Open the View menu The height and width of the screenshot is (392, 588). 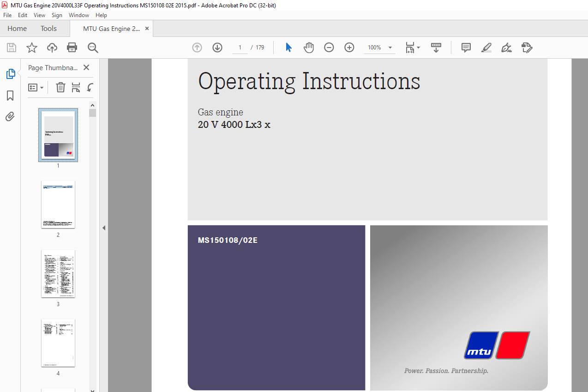click(39, 15)
